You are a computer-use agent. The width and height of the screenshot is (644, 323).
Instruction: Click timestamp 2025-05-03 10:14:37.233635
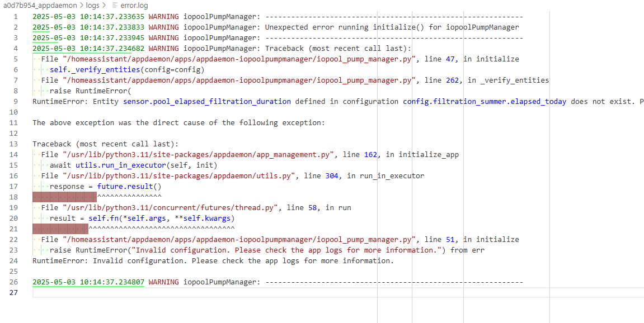[x=88, y=17]
